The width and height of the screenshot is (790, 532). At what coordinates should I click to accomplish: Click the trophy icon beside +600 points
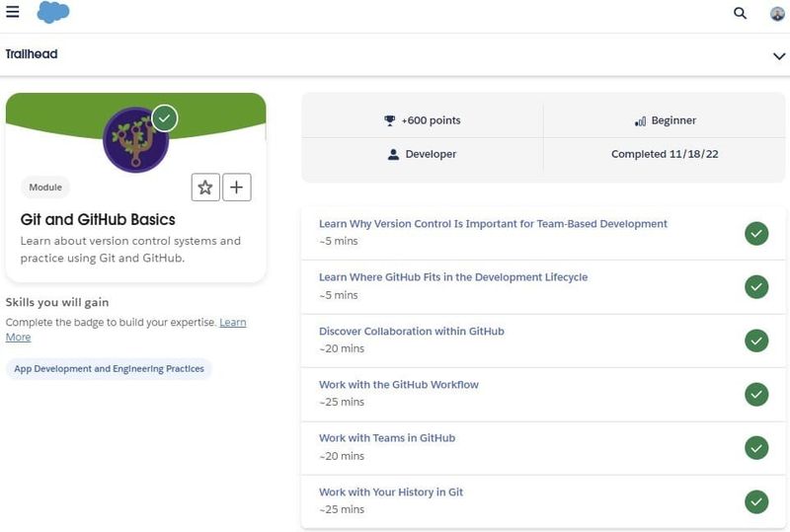pyautogui.click(x=389, y=120)
